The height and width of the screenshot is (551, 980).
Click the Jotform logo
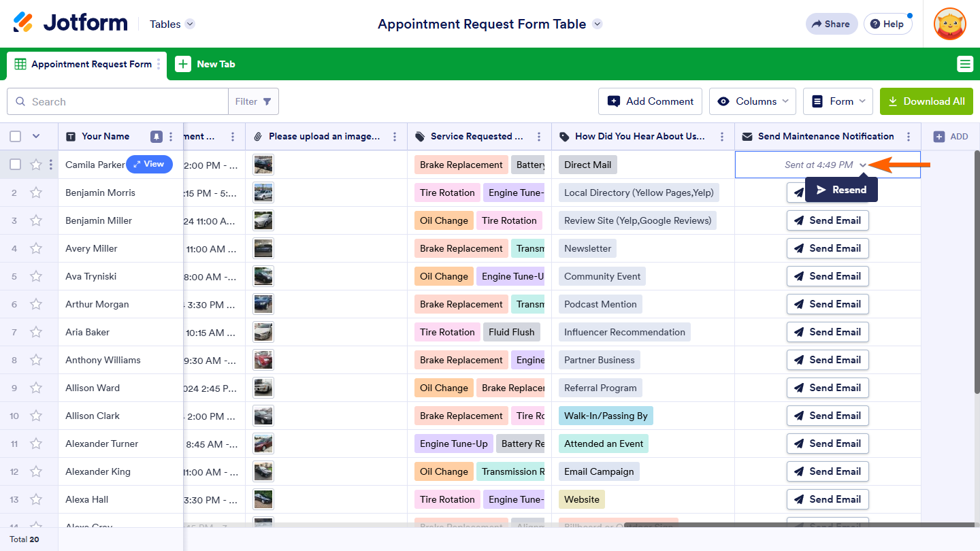[x=70, y=23]
